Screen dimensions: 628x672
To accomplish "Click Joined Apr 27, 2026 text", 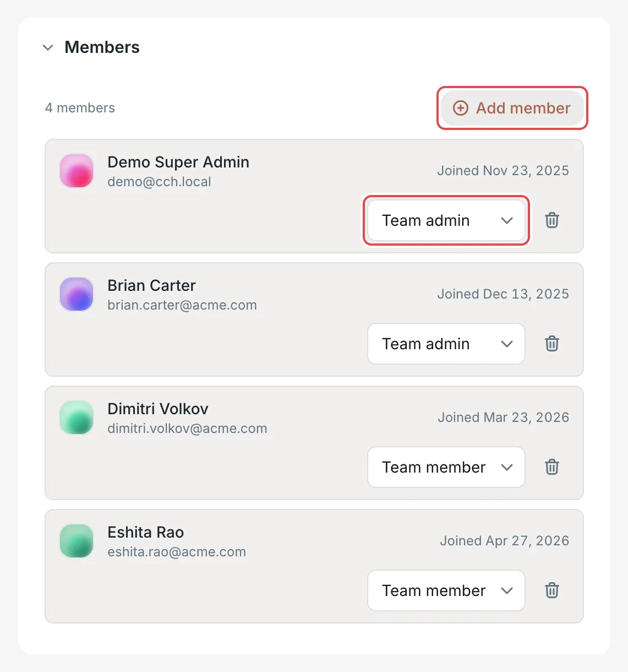I will tap(505, 541).
